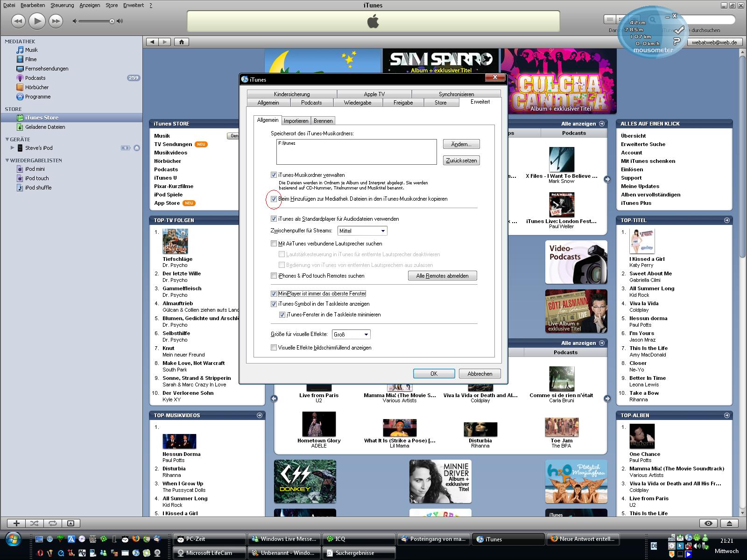Open the Musik library in sidebar
The height and width of the screenshot is (560, 747).
[x=31, y=50]
